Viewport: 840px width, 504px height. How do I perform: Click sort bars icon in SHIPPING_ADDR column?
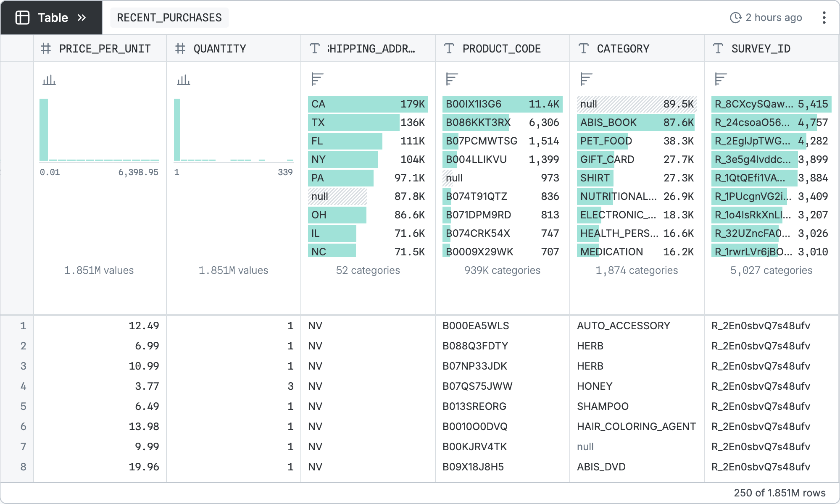(x=317, y=79)
